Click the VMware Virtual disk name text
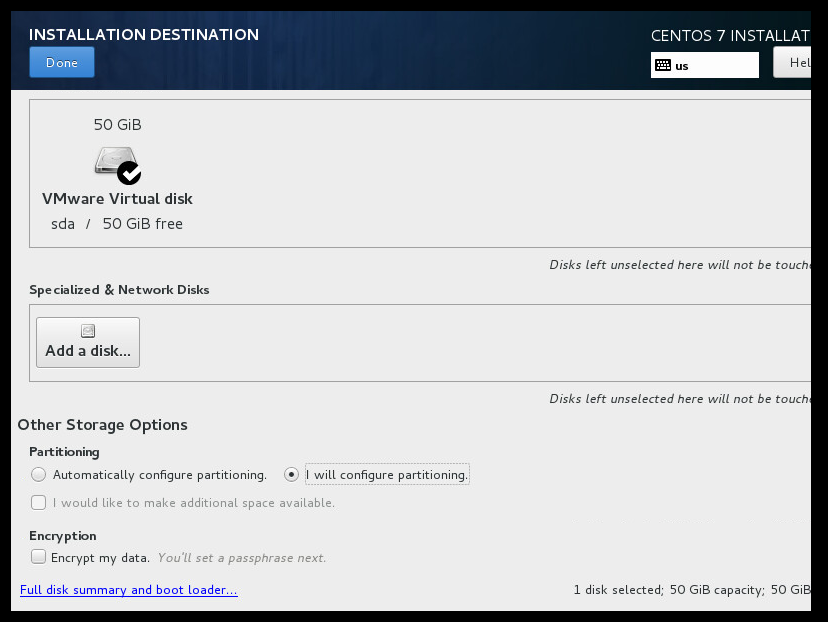 pyautogui.click(x=117, y=199)
